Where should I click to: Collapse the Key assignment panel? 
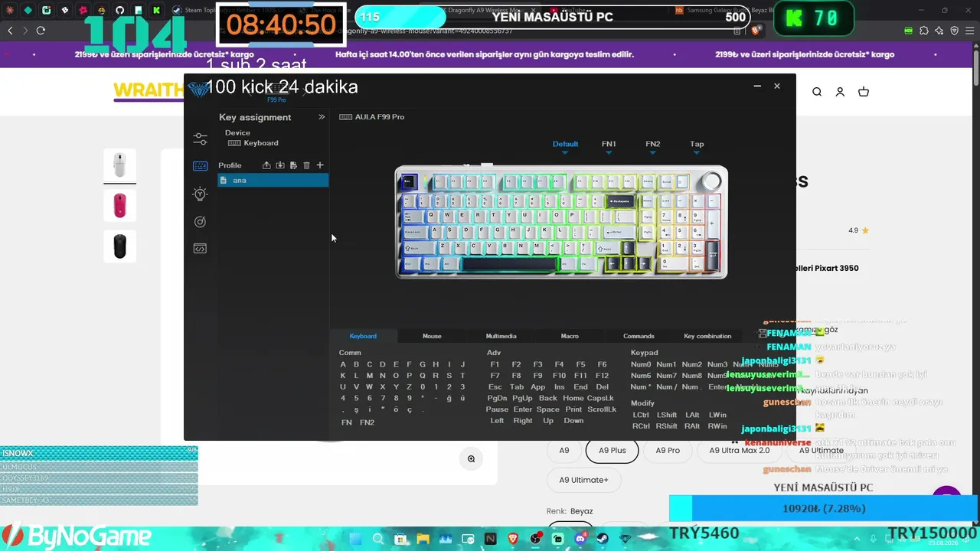point(322,117)
